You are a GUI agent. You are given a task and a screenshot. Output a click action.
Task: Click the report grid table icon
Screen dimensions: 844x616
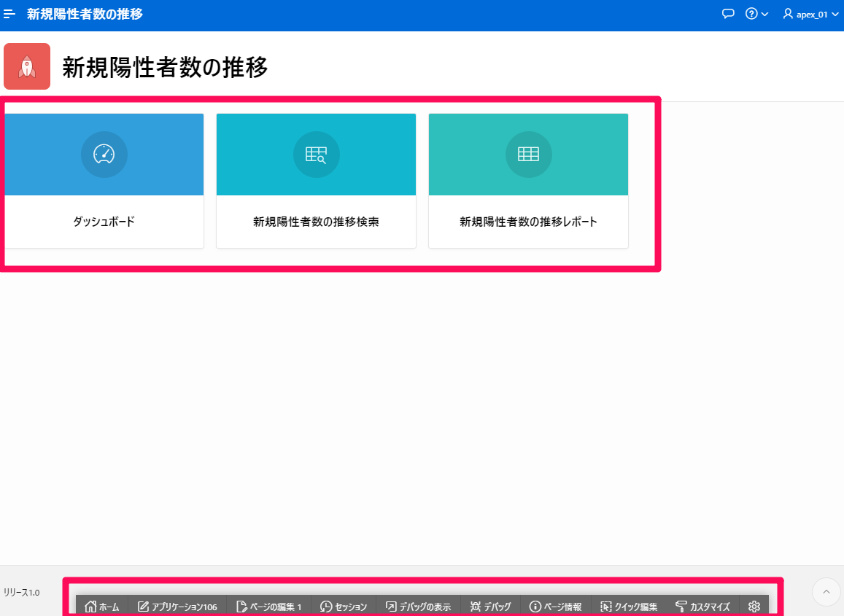coord(528,155)
